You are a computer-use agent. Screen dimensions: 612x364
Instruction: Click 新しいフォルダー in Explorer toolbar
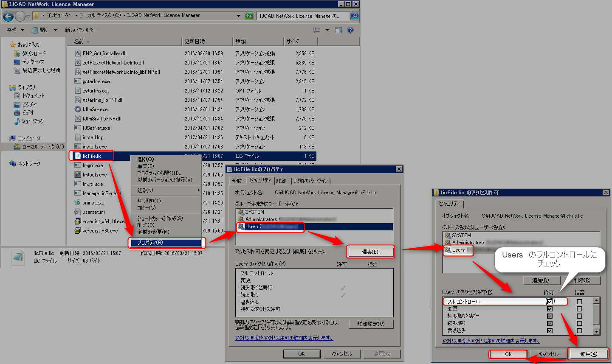(x=81, y=30)
